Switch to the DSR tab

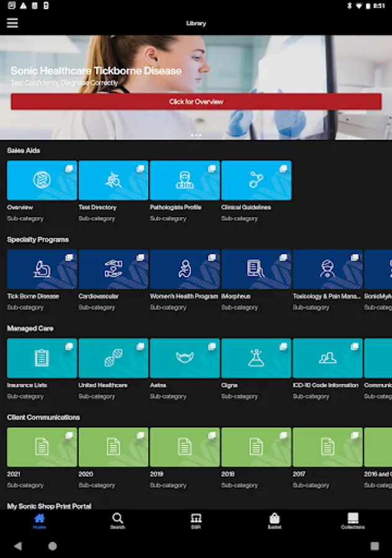[x=196, y=521]
